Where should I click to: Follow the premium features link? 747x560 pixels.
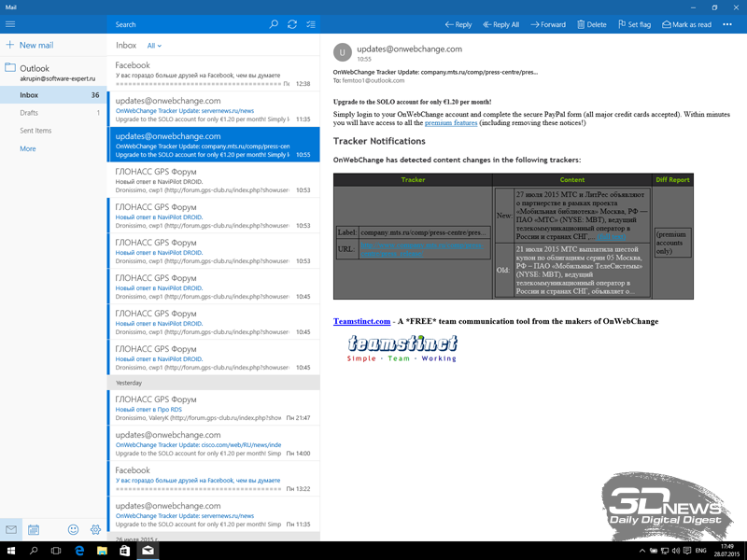pyautogui.click(x=451, y=123)
